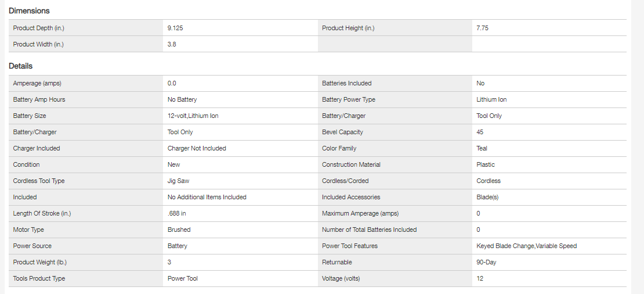Click the No Additional Items Included text

(207, 197)
